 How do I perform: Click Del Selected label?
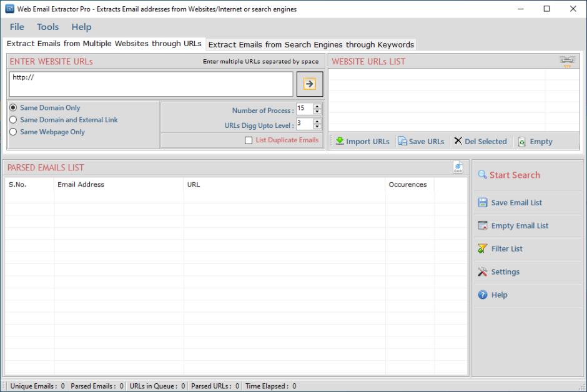(486, 142)
